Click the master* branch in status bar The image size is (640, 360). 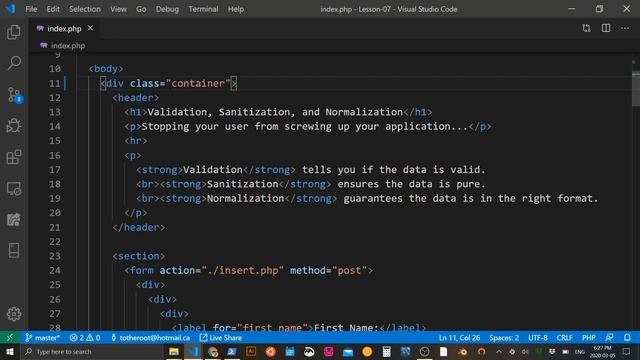42,338
